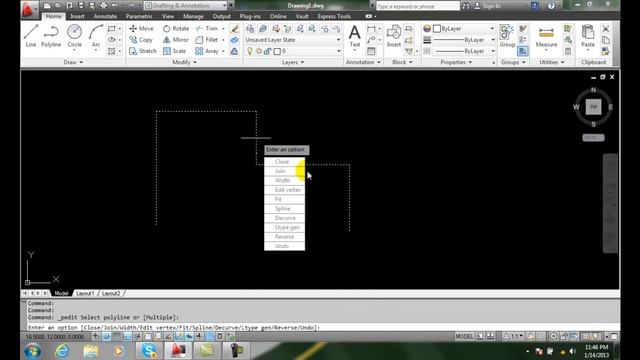Expand the Annotation panel
640x360 pixels.
tap(363, 62)
